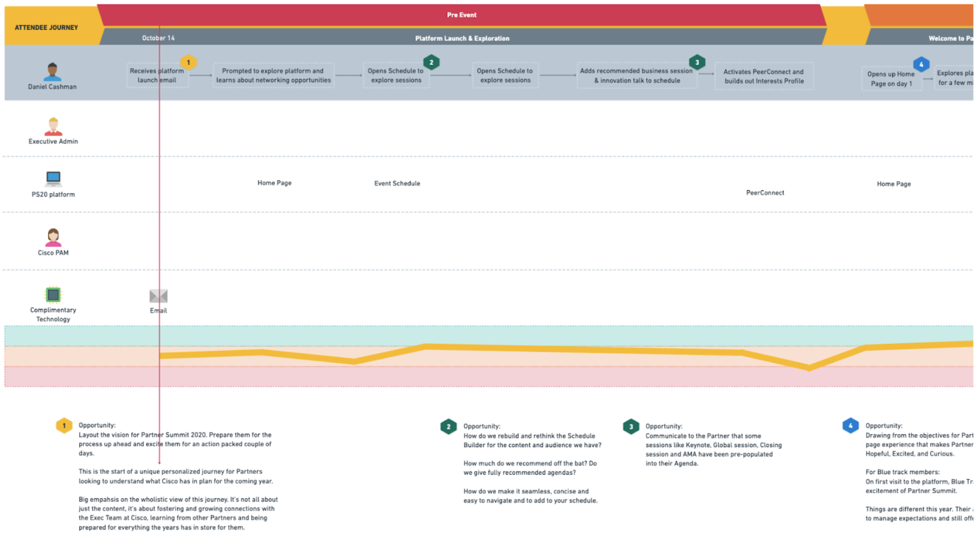Click the PeerConnect touchpoint label

tap(765, 193)
